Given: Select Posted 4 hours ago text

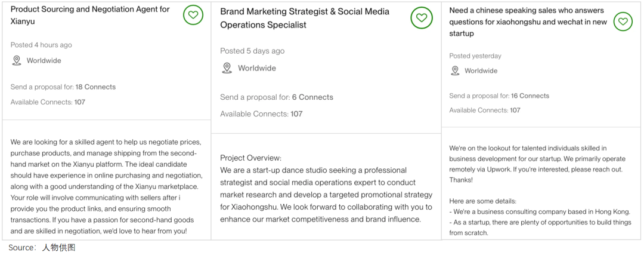Looking at the screenshot, I should click(41, 45).
